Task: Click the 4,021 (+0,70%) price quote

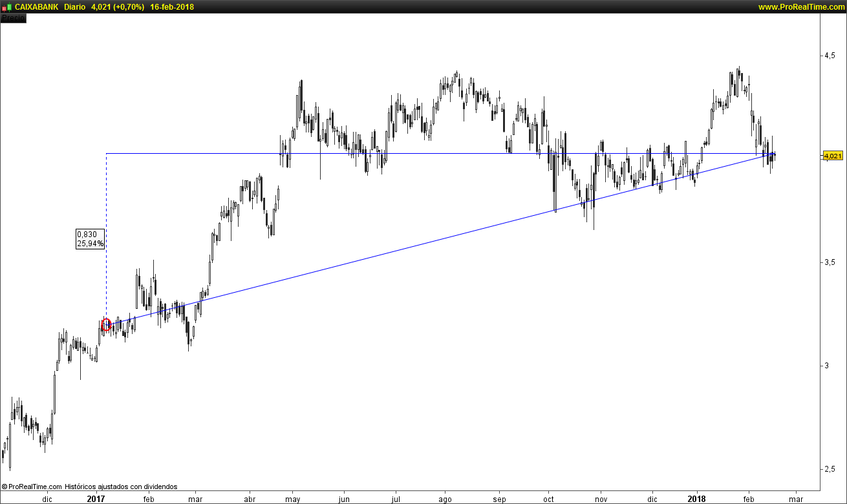Action: pos(118,7)
